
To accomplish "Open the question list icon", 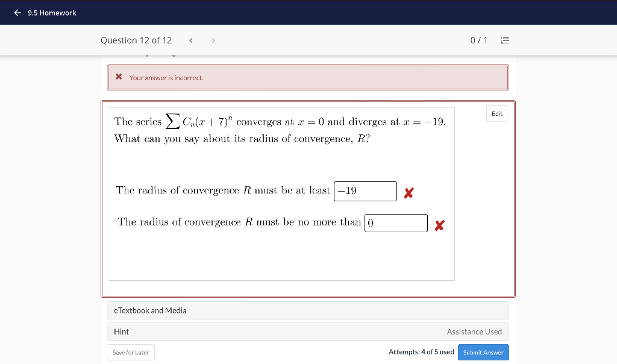I will pyautogui.click(x=505, y=40).
